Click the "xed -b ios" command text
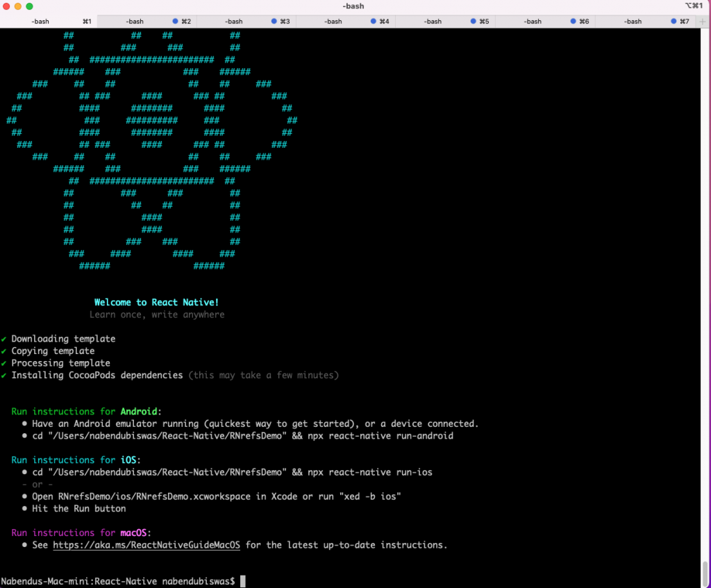711x588 pixels. tap(370, 496)
